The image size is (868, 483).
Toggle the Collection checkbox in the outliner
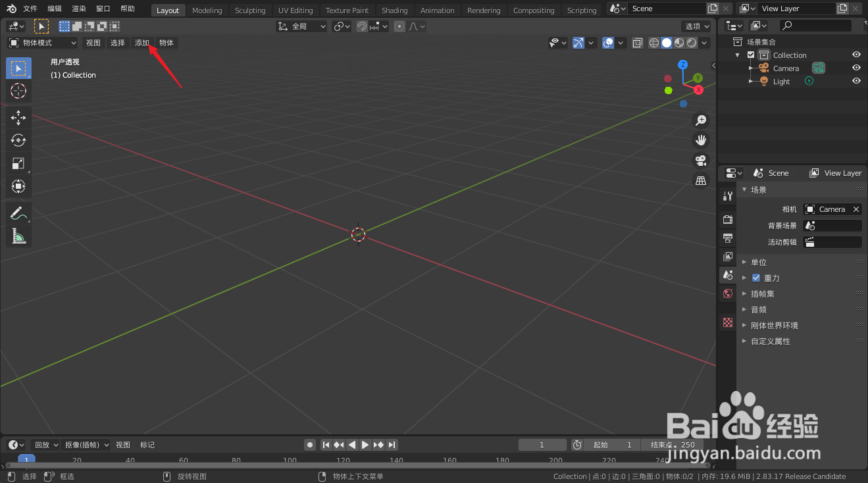coord(751,55)
